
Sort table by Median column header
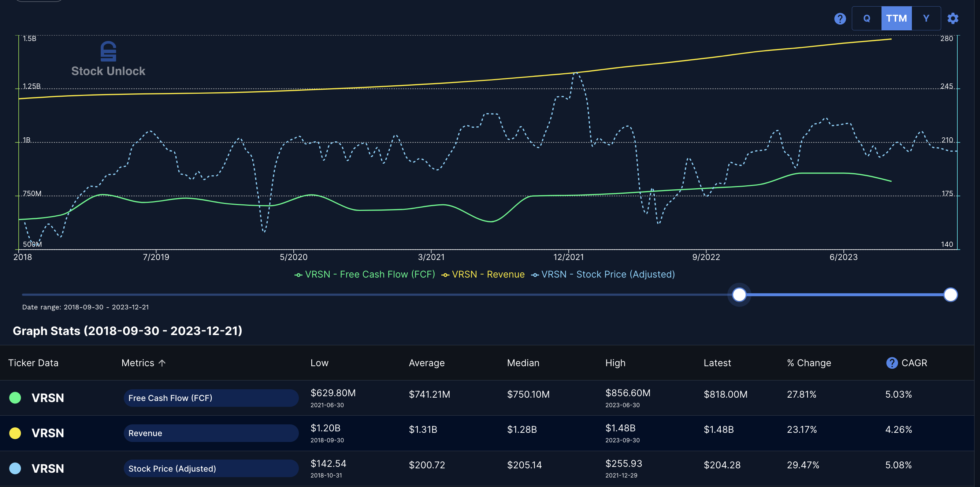click(x=523, y=363)
